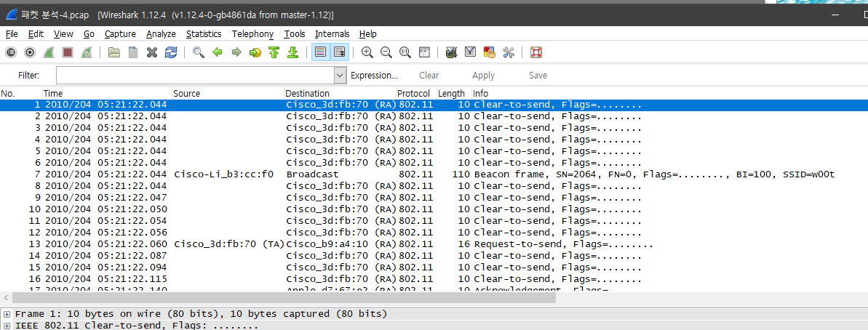Sort by the Info column header
The height and width of the screenshot is (330, 868).
pos(670,94)
